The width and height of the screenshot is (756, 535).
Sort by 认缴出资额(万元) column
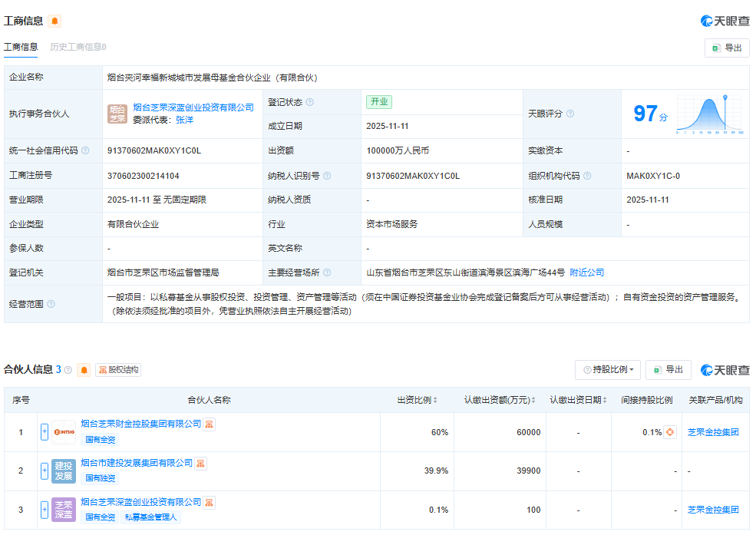point(533,400)
